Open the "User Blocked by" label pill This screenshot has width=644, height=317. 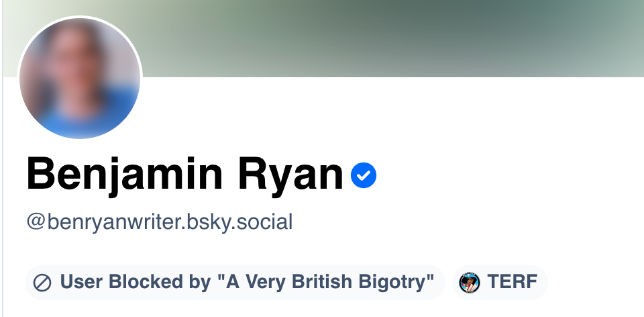pos(235,283)
